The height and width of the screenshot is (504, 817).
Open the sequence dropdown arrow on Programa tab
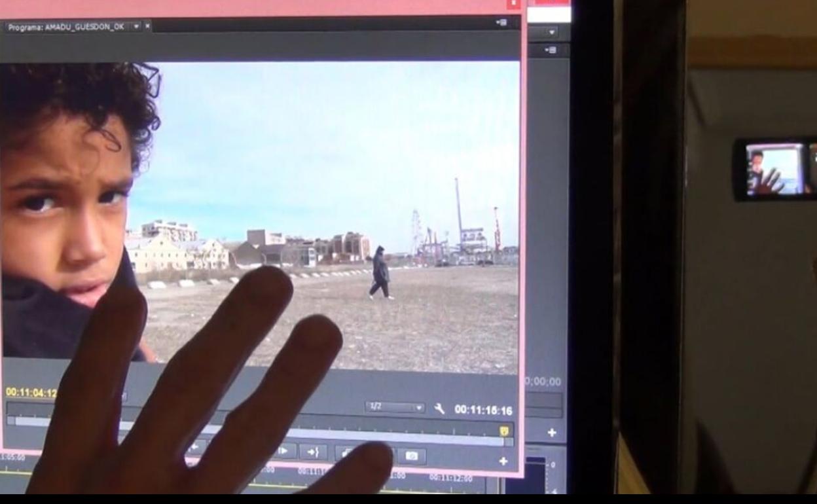136,26
